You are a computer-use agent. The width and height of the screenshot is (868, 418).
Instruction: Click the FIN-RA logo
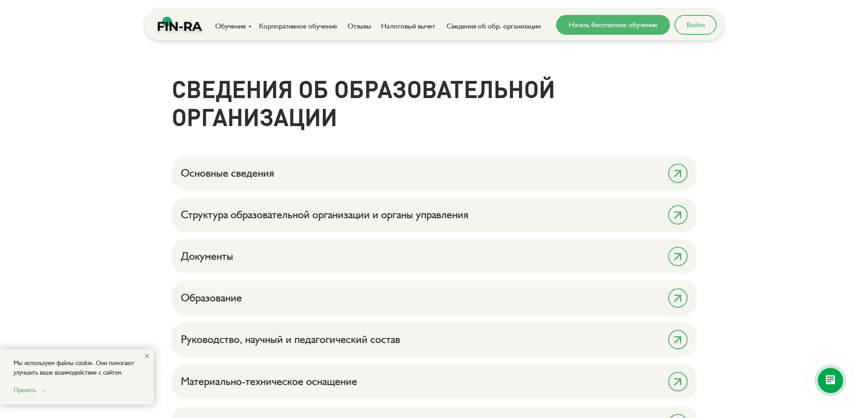click(179, 26)
